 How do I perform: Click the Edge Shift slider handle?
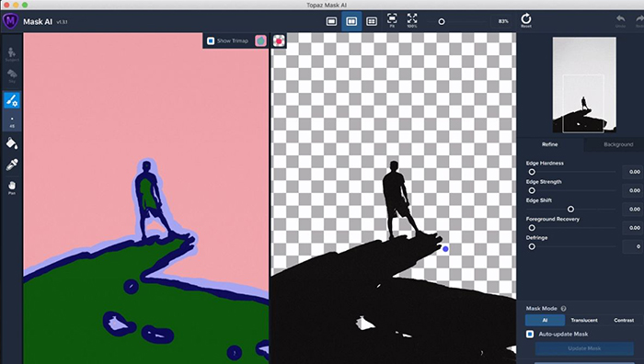(570, 209)
